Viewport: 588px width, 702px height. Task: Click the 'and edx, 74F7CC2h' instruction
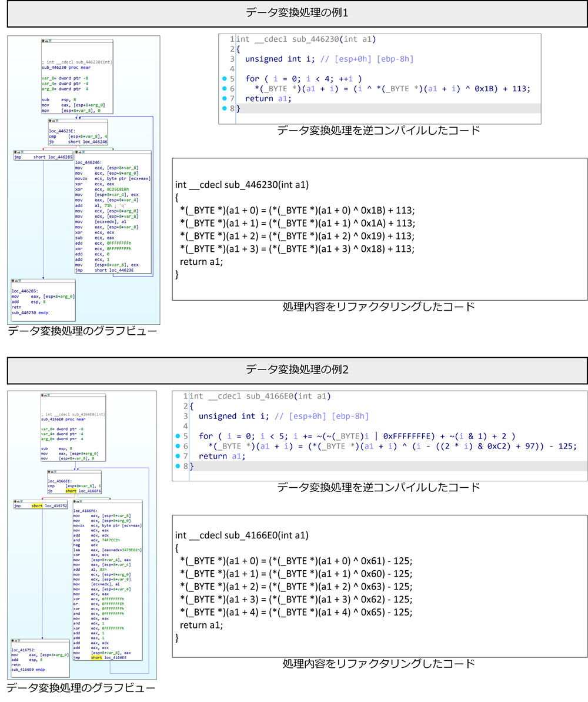pos(96,540)
